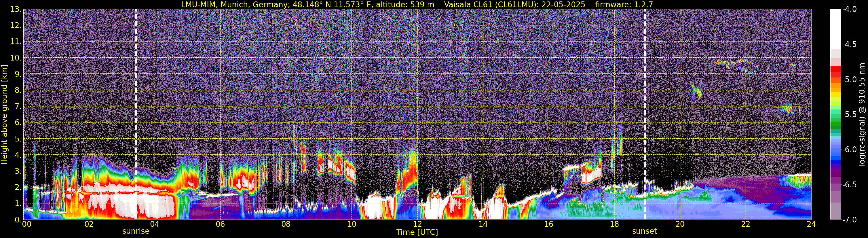Click the '22' time axis tick label
868x238 pixels.
pyautogui.click(x=746, y=224)
